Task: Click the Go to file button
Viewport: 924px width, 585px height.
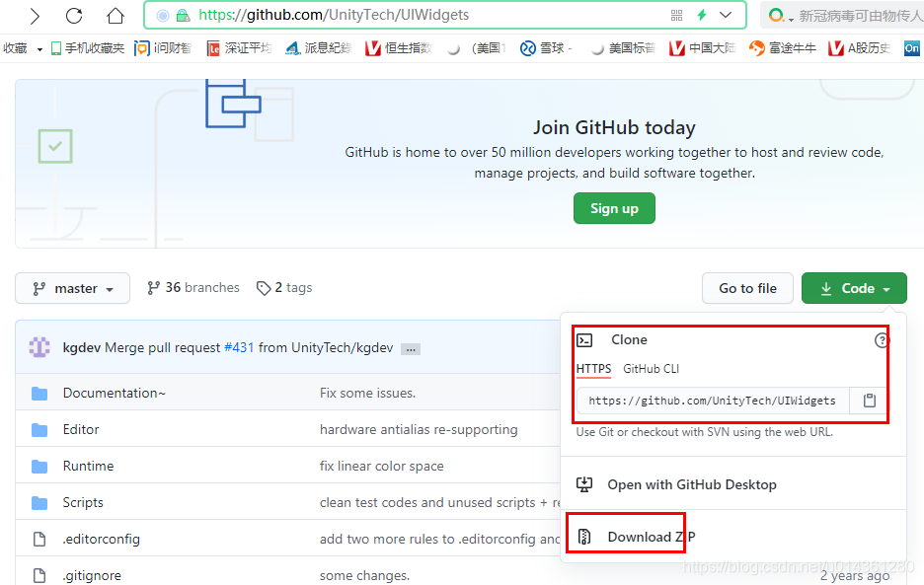Action: pos(747,288)
